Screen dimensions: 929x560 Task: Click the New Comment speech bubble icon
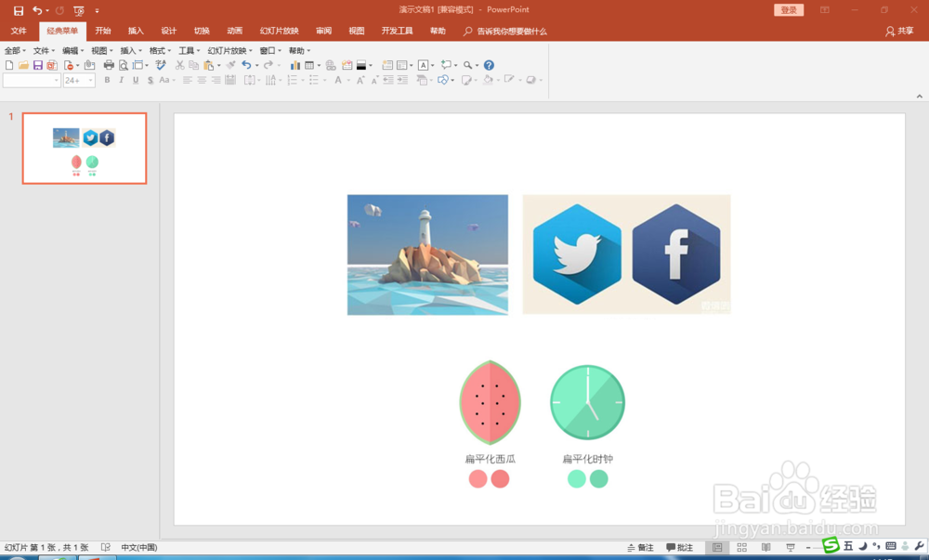446,65
